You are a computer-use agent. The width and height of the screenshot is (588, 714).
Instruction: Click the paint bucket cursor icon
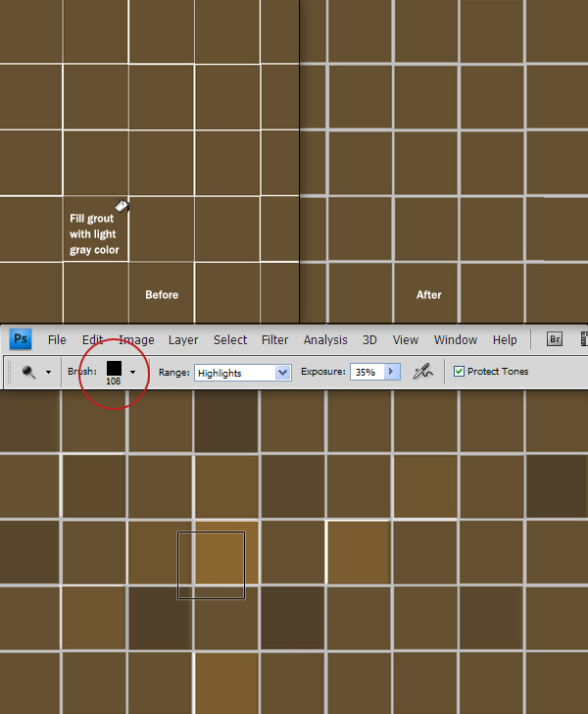click(x=122, y=205)
